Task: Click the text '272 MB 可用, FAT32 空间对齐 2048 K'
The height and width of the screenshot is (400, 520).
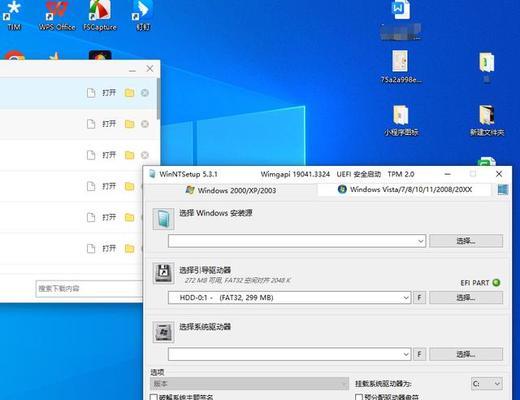Action: (x=237, y=280)
